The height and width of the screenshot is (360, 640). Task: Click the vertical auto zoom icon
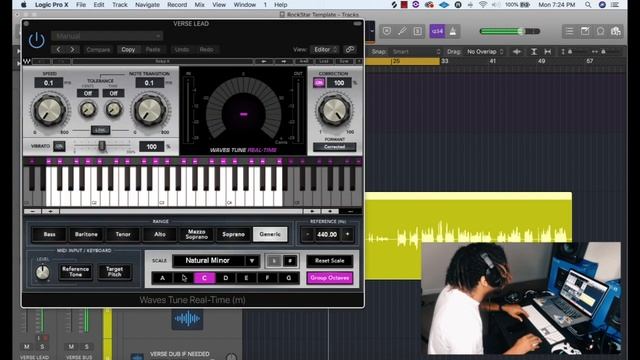click(534, 51)
